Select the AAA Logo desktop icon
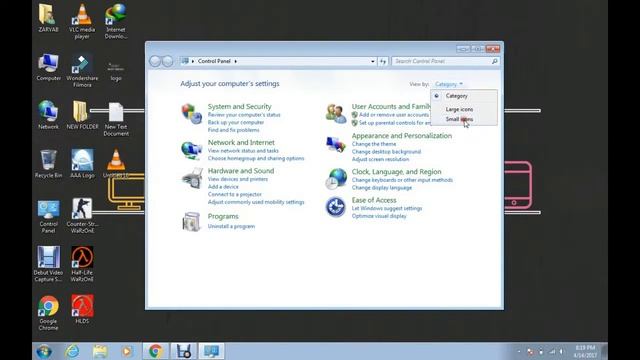 click(x=82, y=164)
